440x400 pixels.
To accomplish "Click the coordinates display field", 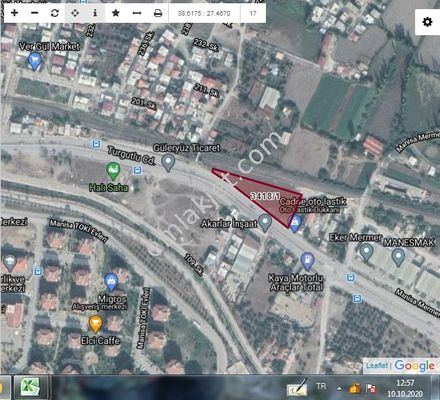I will [x=204, y=13].
